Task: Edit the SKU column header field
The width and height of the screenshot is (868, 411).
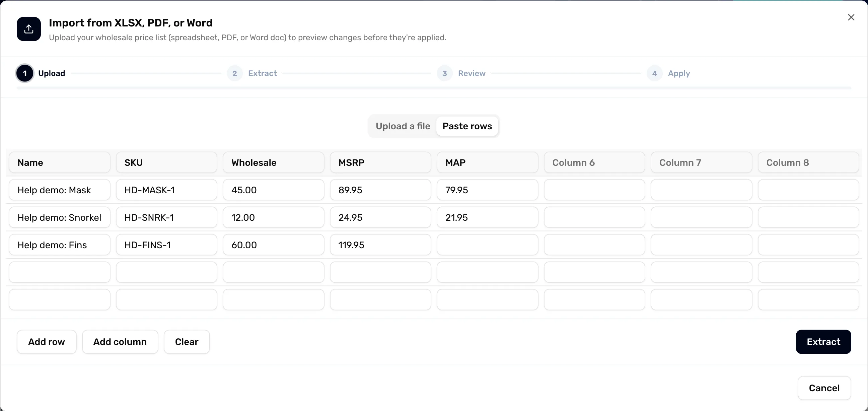Action: point(166,162)
